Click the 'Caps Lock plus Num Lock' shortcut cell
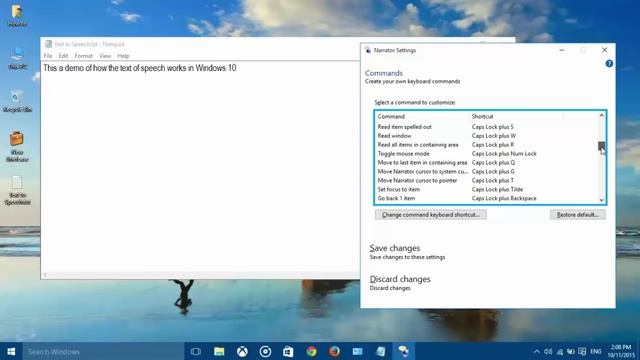 point(504,154)
